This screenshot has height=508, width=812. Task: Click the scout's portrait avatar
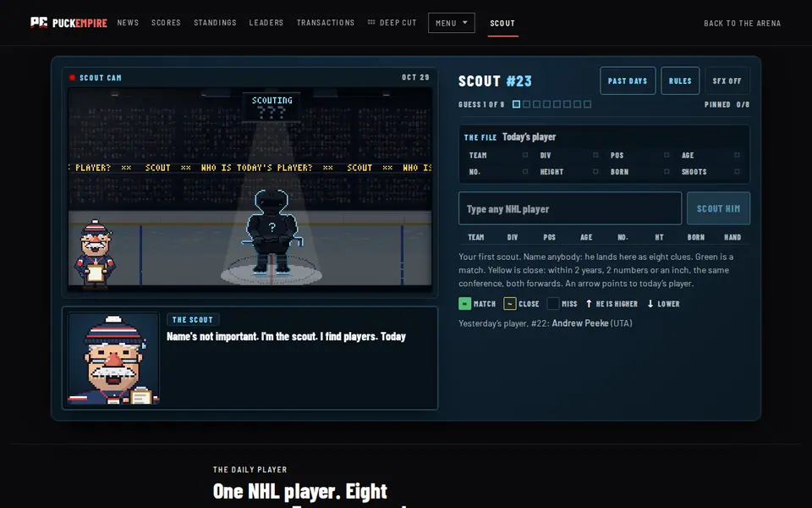click(113, 358)
